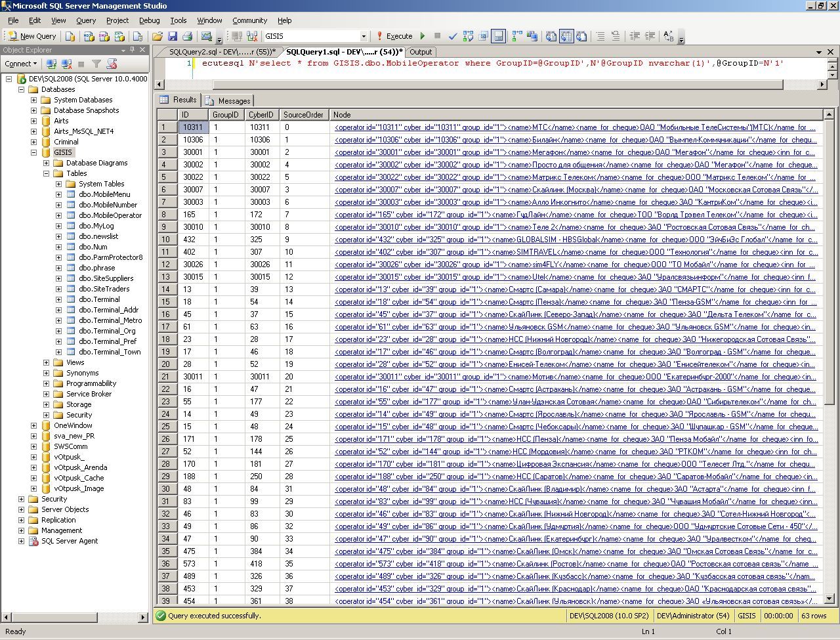Collapse the GISIS database node
Image resolution: width=840 pixels, height=640 pixels.
coord(33,152)
